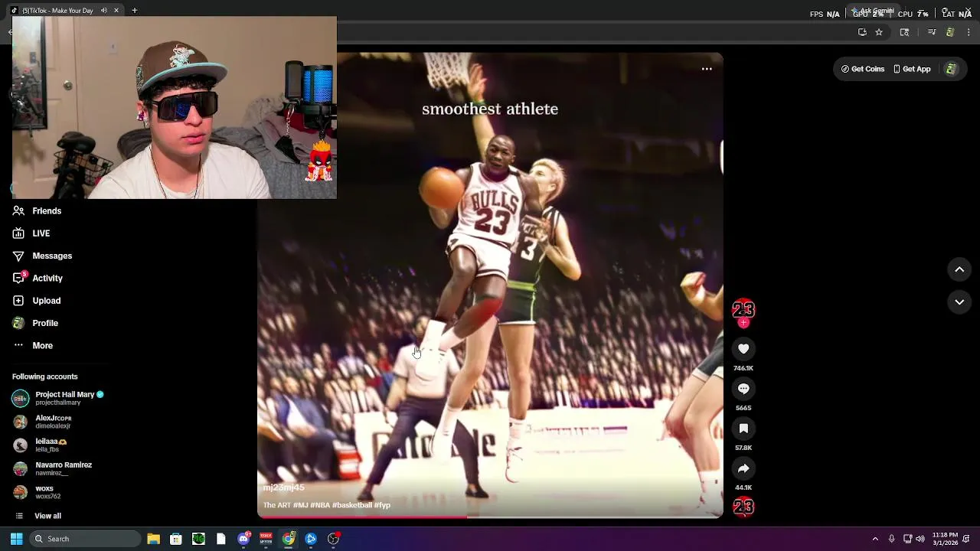980x551 pixels.
Task: Open Friends in TikTok sidebar
Action: (37, 211)
